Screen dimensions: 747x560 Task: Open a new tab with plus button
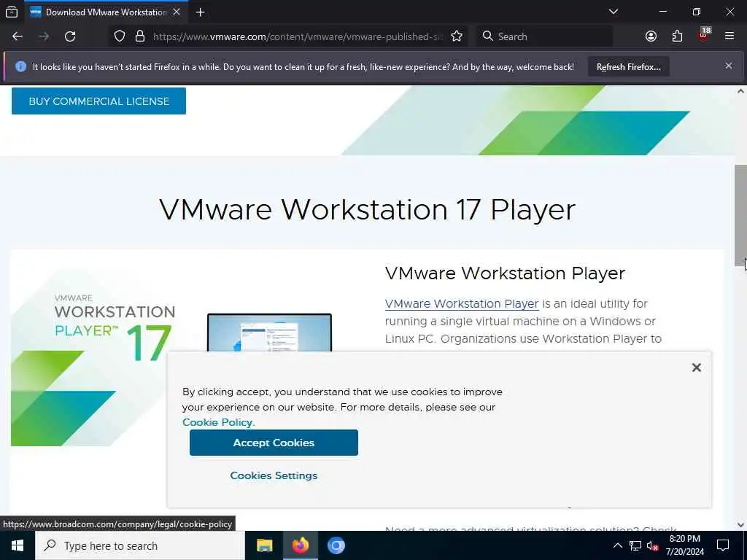pos(201,12)
